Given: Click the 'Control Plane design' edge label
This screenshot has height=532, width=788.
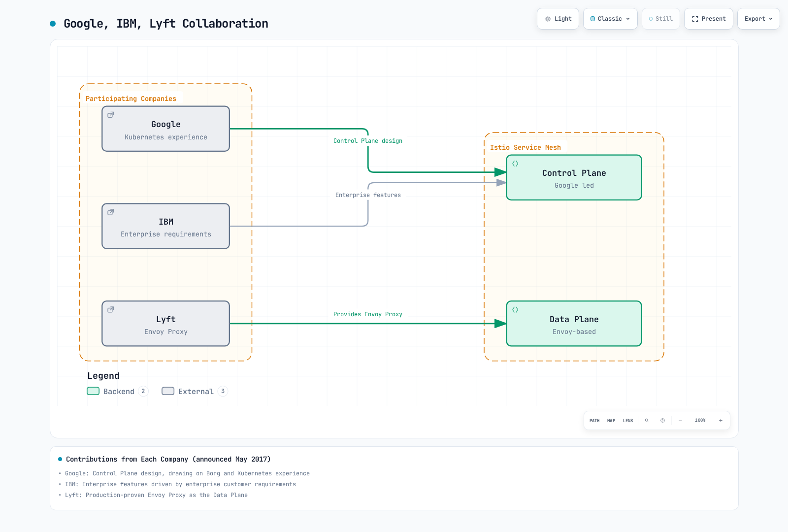Looking at the screenshot, I should [368, 141].
